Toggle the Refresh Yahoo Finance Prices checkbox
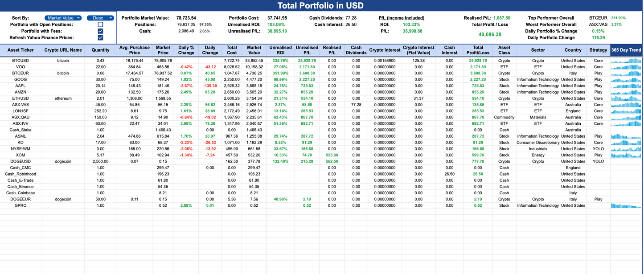 pyautogui.click(x=100, y=38)
